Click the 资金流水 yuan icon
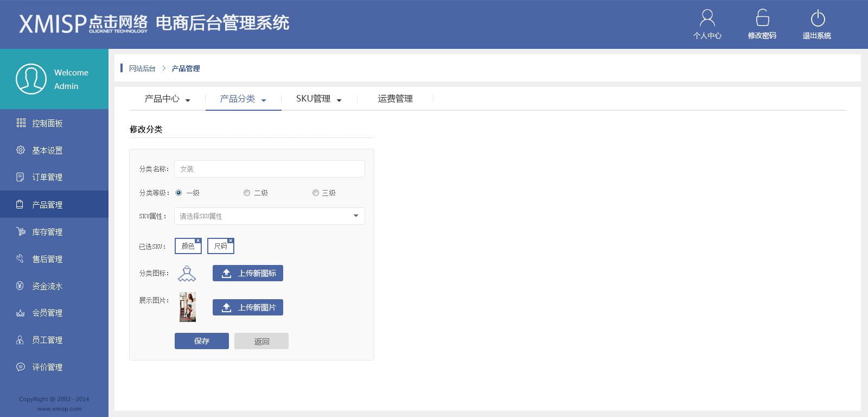 tap(20, 286)
